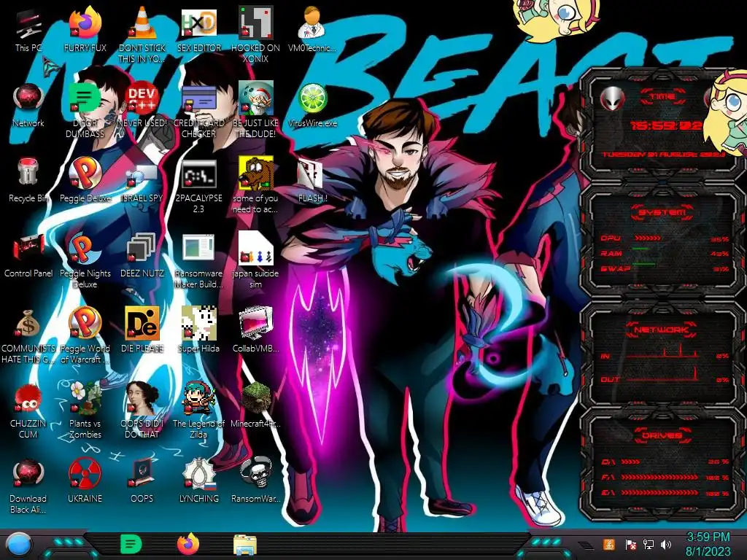Screen dimensions: 747x560
Task: Click the RAM usage meter
Action: click(665, 253)
